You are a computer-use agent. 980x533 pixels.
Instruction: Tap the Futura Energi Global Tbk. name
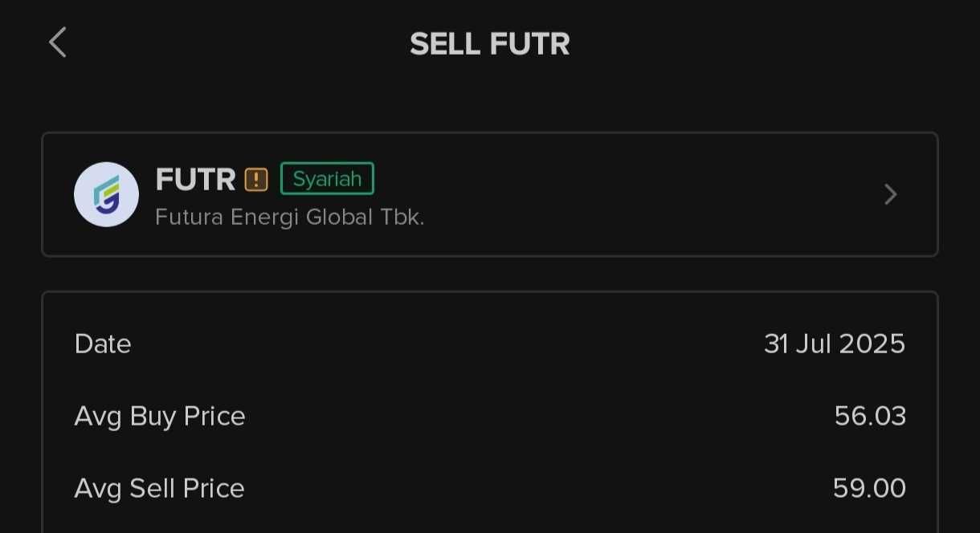289,217
